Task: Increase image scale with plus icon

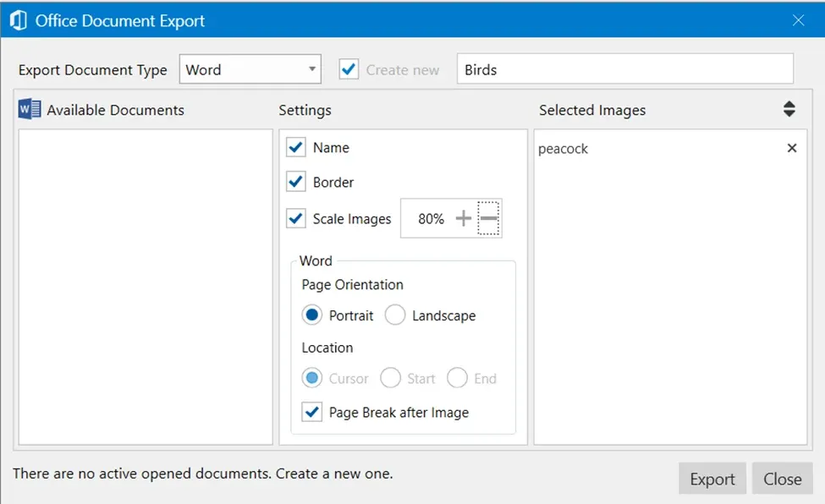Action: pos(463,218)
